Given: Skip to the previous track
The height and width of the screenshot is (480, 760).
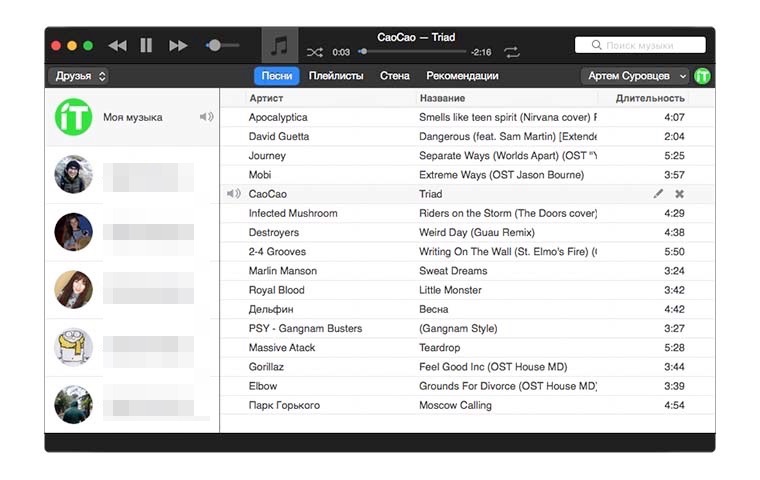Looking at the screenshot, I should tap(117, 45).
